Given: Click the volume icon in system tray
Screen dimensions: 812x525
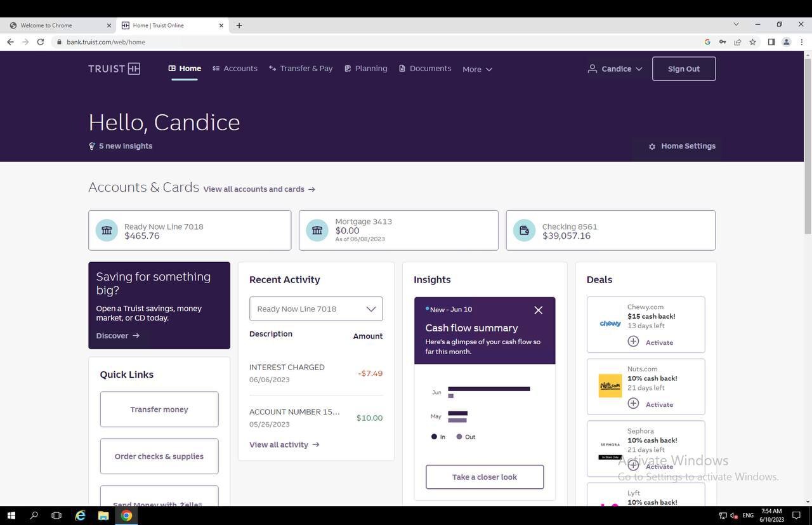Looking at the screenshot, I should click(x=735, y=515).
